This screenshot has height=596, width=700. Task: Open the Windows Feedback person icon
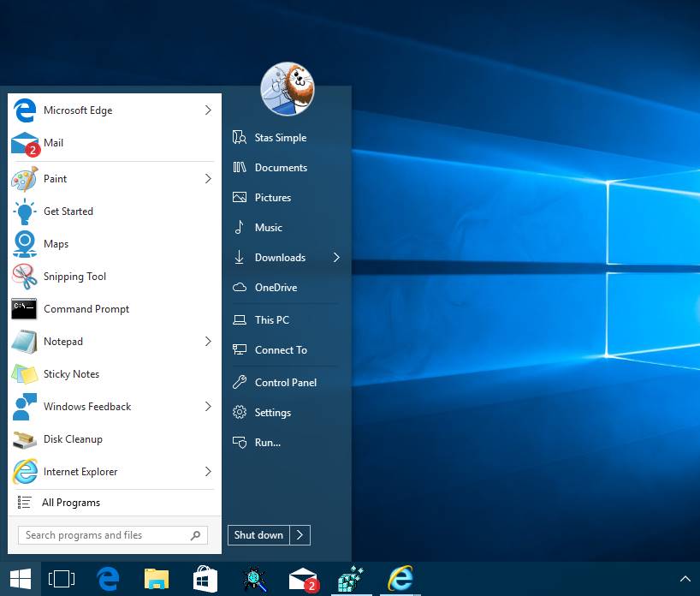[25, 407]
